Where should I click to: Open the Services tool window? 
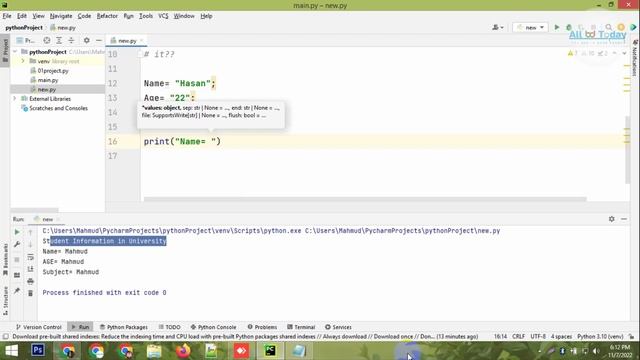pyautogui.click(x=338, y=327)
